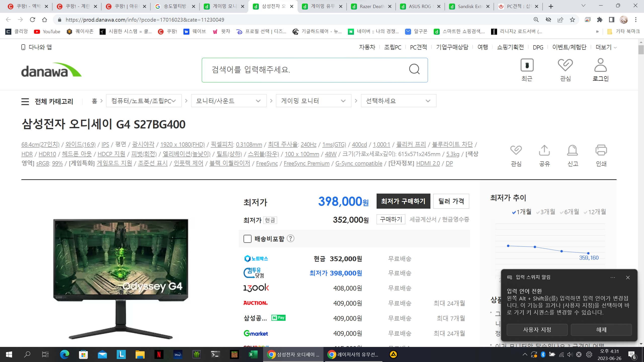Open a new browser tab with plus icon
Screen dimensions: 644x362
click(551, 7)
